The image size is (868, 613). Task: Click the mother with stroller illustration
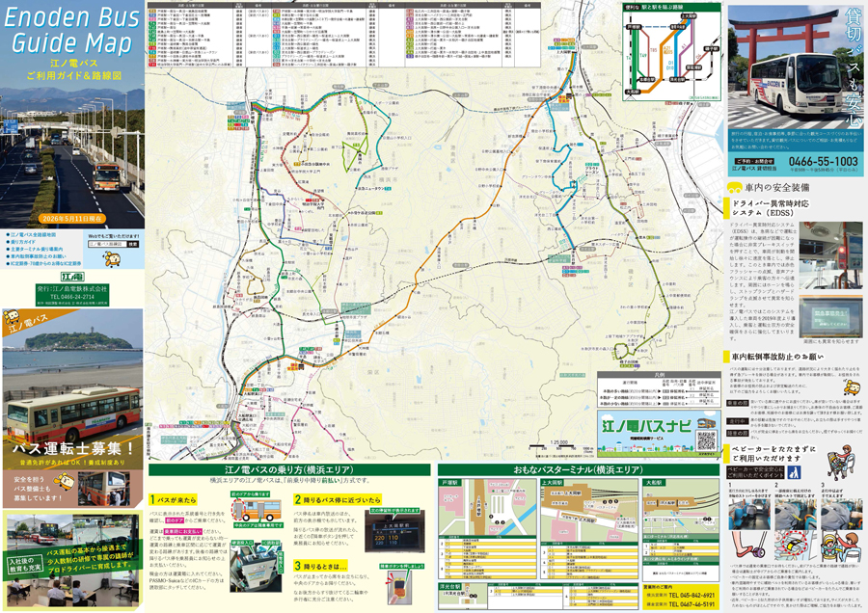(x=841, y=462)
